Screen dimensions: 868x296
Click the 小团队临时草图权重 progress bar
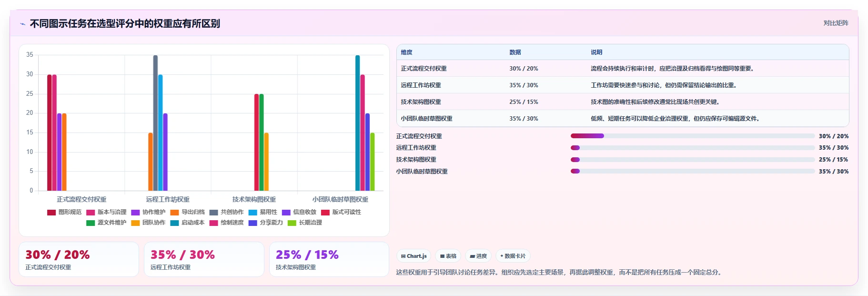point(693,171)
